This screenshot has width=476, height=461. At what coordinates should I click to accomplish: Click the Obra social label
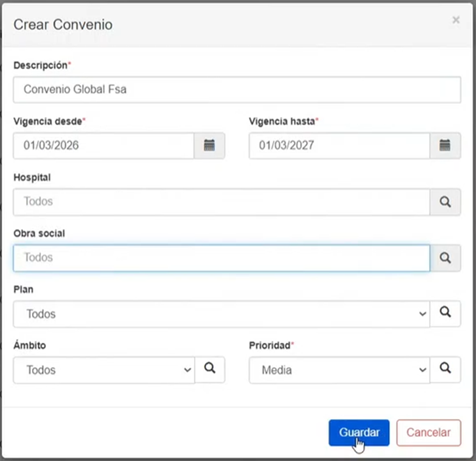click(x=39, y=233)
